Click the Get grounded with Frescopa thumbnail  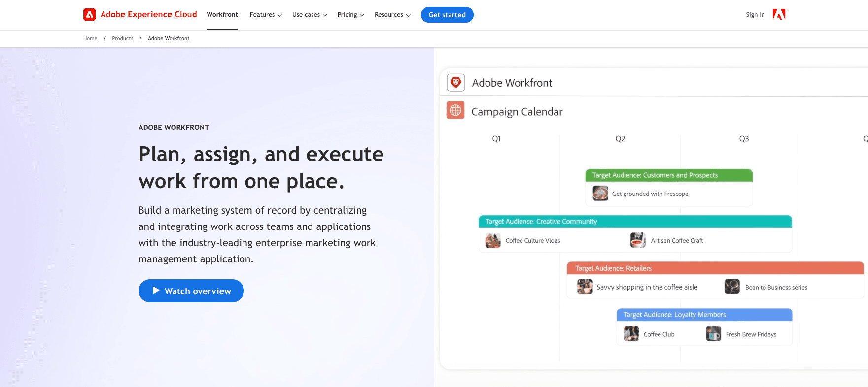pyautogui.click(x=600, y=193)
